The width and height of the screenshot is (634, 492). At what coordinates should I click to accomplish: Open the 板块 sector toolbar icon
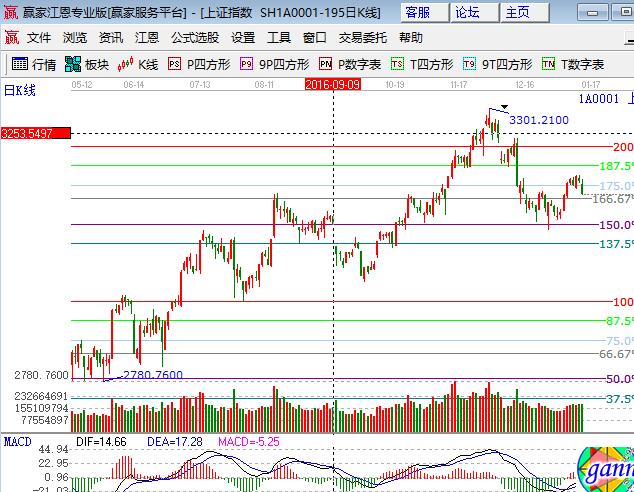tap(87, 64)
